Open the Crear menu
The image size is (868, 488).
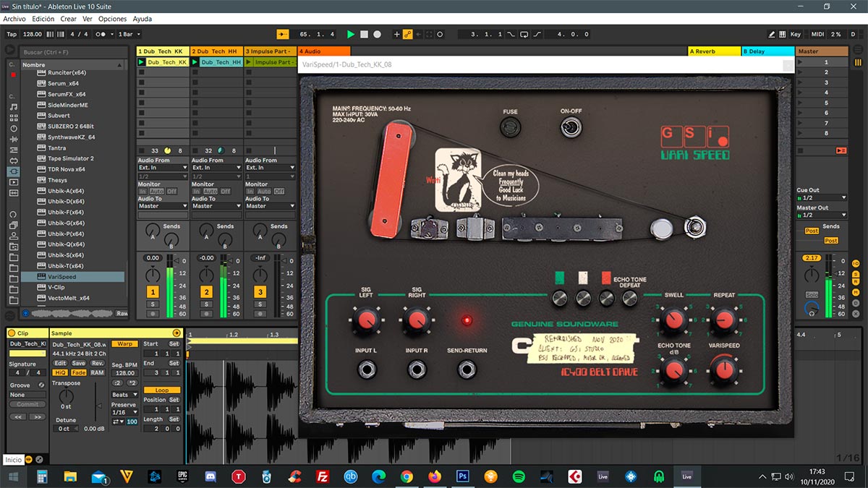click(68, 19)
